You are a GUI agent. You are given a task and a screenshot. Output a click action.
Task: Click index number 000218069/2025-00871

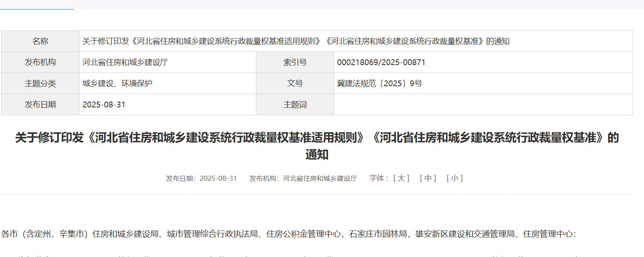coord(381,63)
